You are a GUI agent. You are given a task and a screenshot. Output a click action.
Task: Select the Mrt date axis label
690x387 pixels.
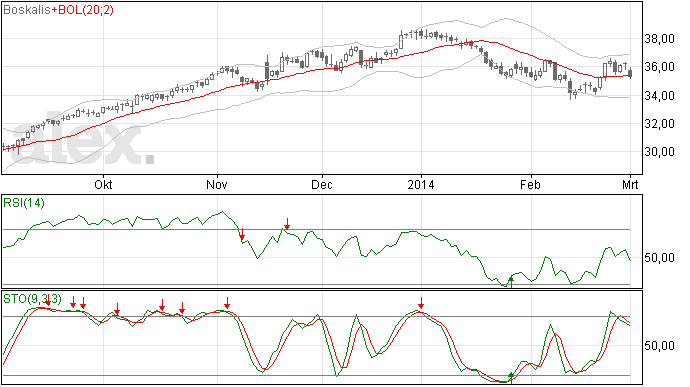(x=630, y=184)
